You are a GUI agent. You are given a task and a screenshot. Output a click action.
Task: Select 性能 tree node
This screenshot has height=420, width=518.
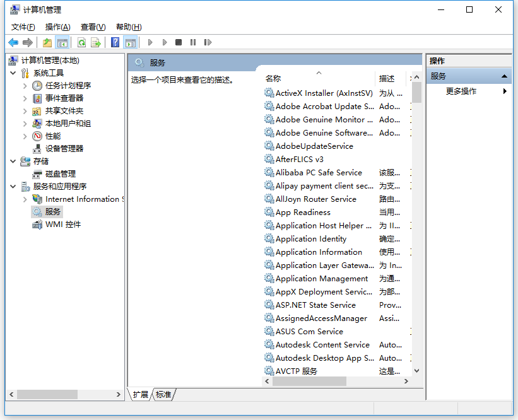pyautogui.click(x=53, y=136)
